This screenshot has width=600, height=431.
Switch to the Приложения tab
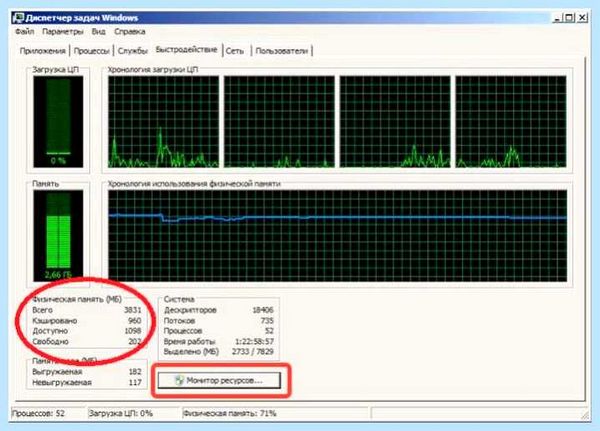click(42, 51)
